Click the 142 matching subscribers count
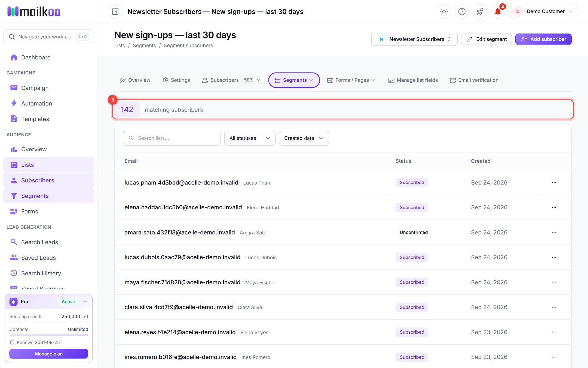 point(127,110)
